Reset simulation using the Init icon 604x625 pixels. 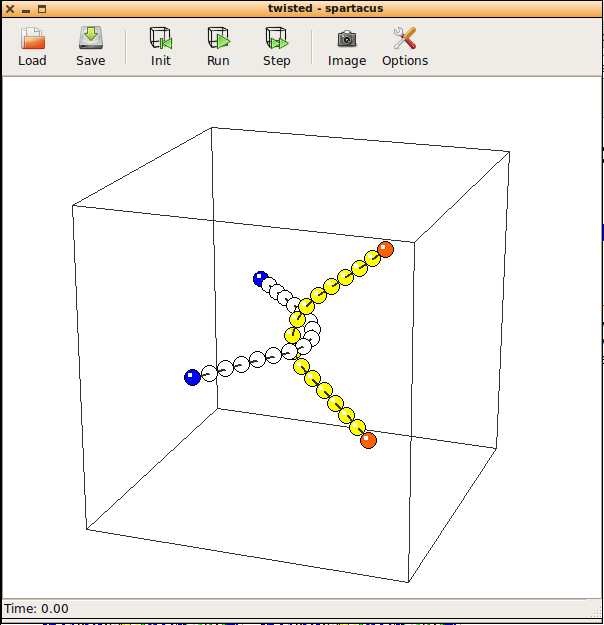161,38
